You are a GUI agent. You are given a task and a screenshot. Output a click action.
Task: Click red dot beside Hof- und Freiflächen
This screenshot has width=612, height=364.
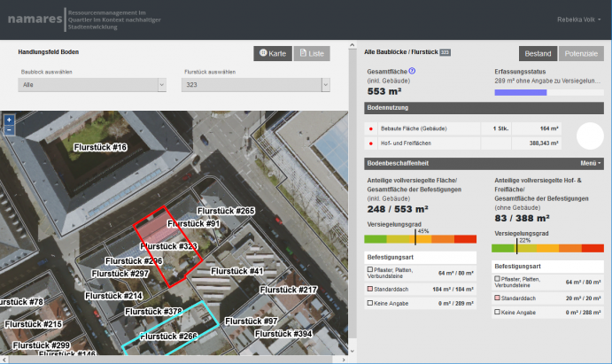[371, 143]
